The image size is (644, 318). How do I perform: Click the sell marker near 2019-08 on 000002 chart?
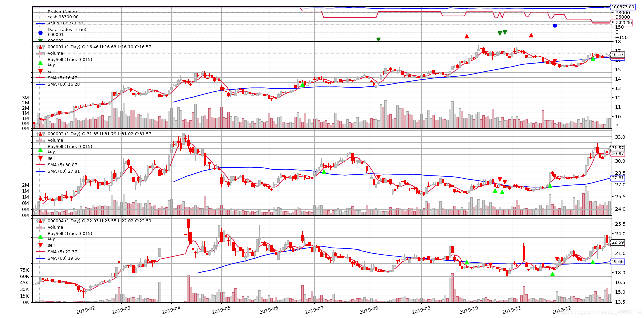coord(378,177)
